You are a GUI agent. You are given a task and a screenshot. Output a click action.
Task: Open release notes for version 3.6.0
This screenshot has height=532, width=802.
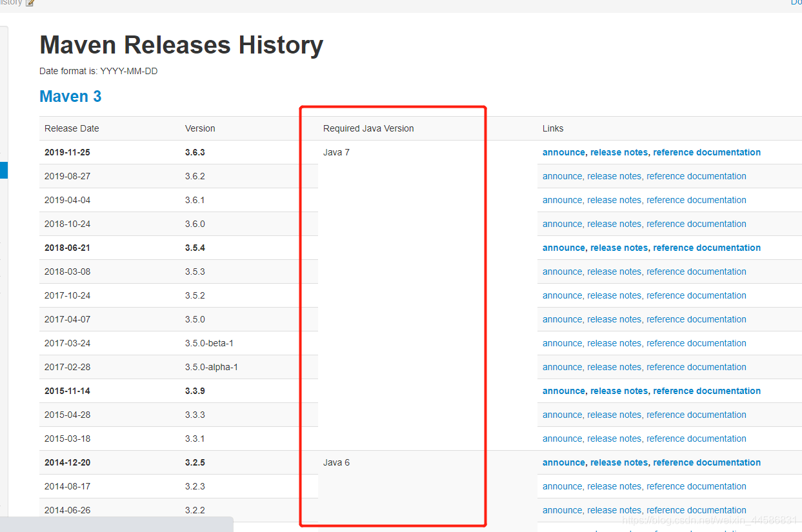pos(614,224)
